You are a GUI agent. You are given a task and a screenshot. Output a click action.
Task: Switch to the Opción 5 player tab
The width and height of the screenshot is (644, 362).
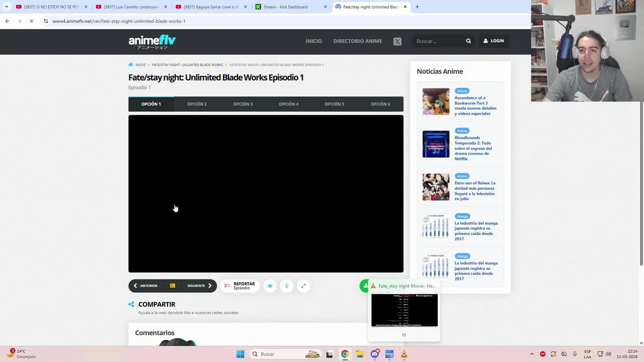pos(335,104)
